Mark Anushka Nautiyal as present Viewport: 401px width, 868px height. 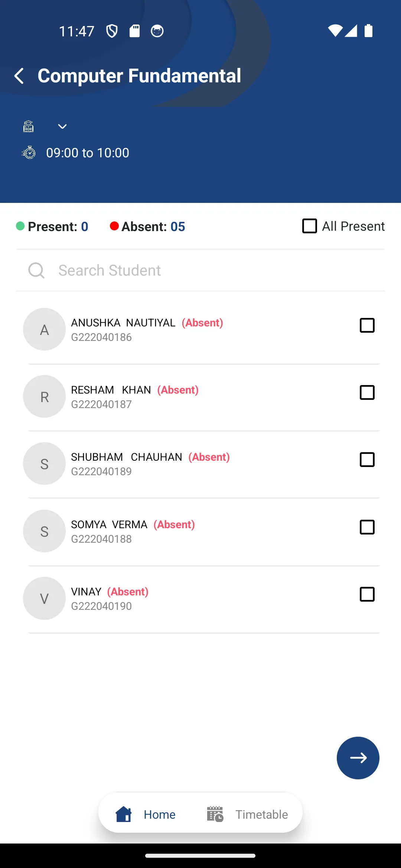pos(367,325)
